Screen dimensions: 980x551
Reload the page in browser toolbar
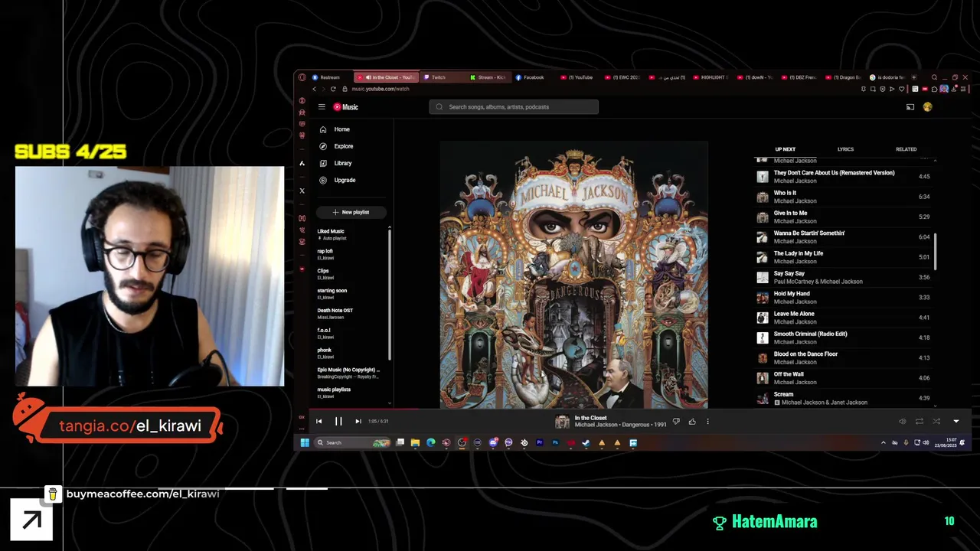332,89
